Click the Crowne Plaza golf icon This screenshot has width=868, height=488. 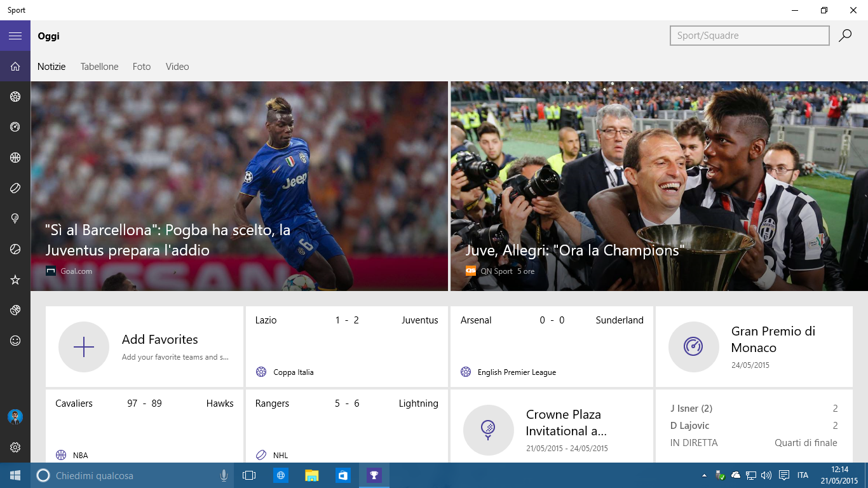click(488, 430)
